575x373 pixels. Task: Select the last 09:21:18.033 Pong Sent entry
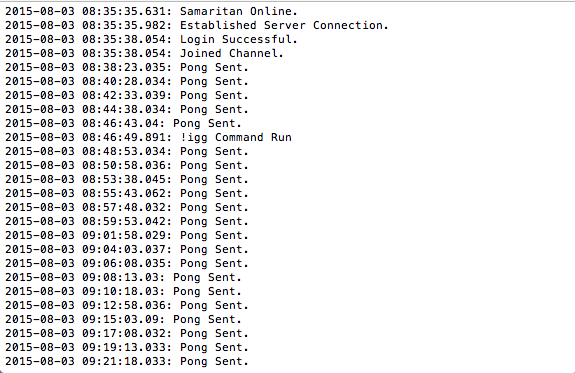click(127, 361)
